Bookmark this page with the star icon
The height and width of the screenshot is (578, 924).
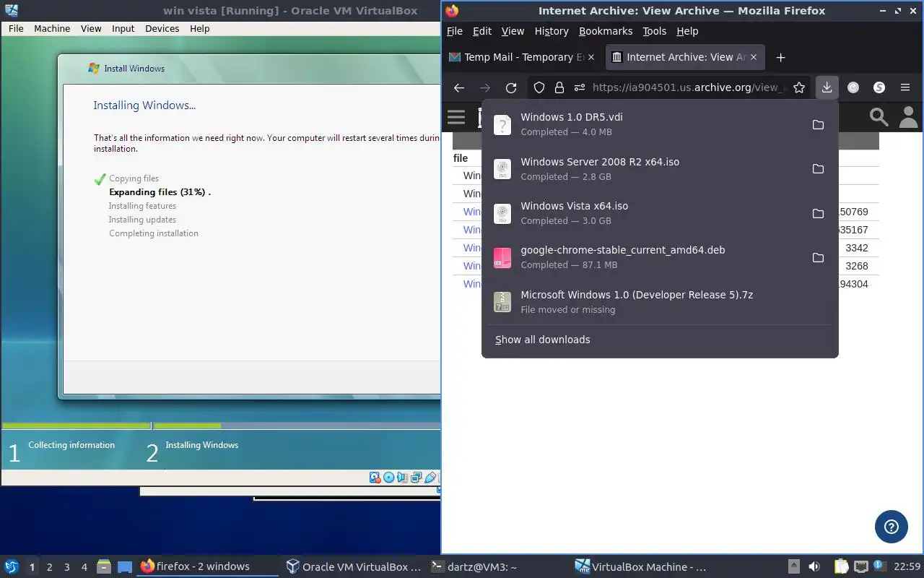(x=799, y=87)
